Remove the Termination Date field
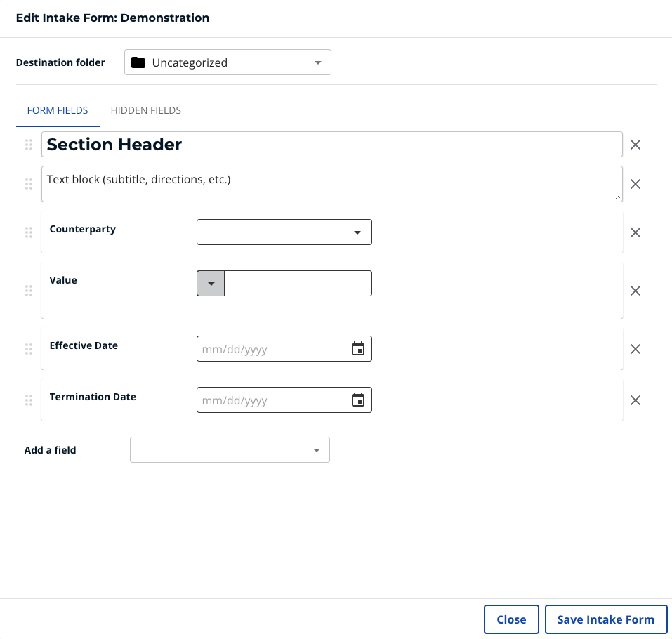This screenshot has height=639, width=672. click(x=635, y=400)
